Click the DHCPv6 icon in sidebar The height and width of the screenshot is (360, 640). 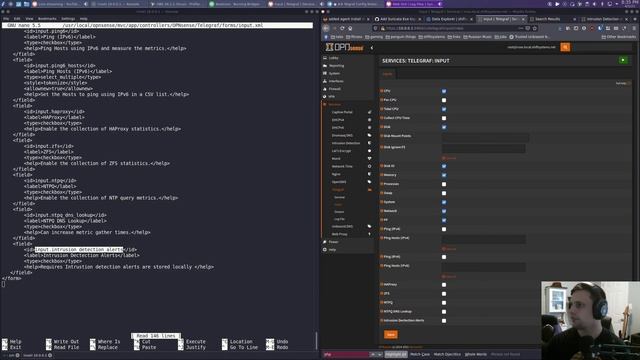[x=369, y=128]
